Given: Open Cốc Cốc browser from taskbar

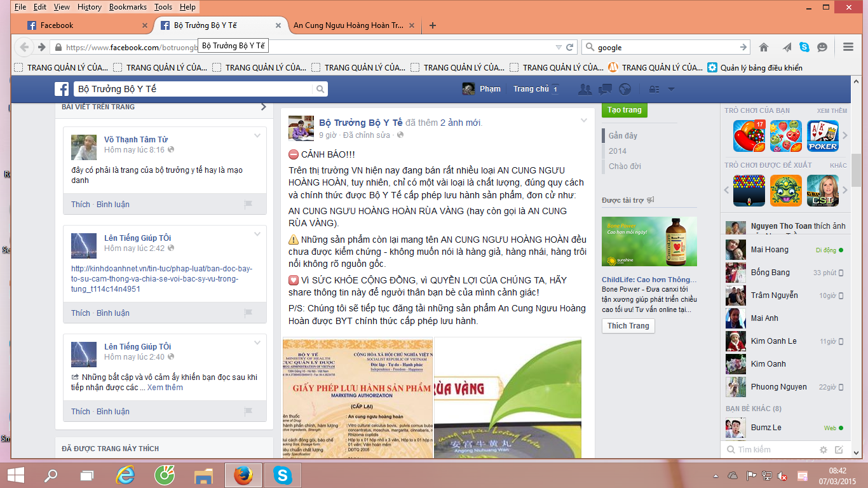Looking at the screenshot, I should point(165,475).
